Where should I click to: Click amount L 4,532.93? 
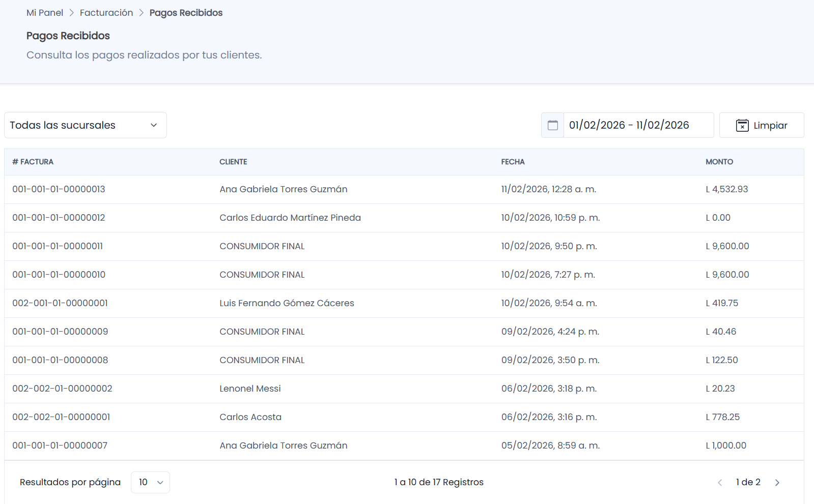tap(727, 189)
